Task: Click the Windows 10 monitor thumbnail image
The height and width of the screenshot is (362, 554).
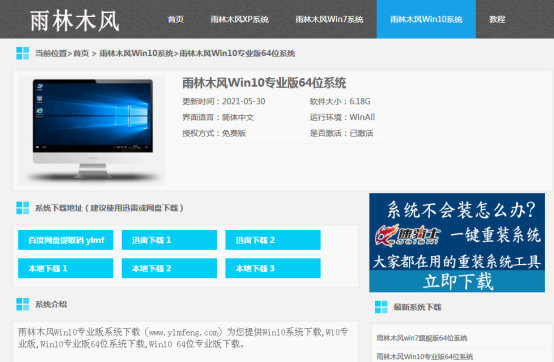Action: point(93,130)
